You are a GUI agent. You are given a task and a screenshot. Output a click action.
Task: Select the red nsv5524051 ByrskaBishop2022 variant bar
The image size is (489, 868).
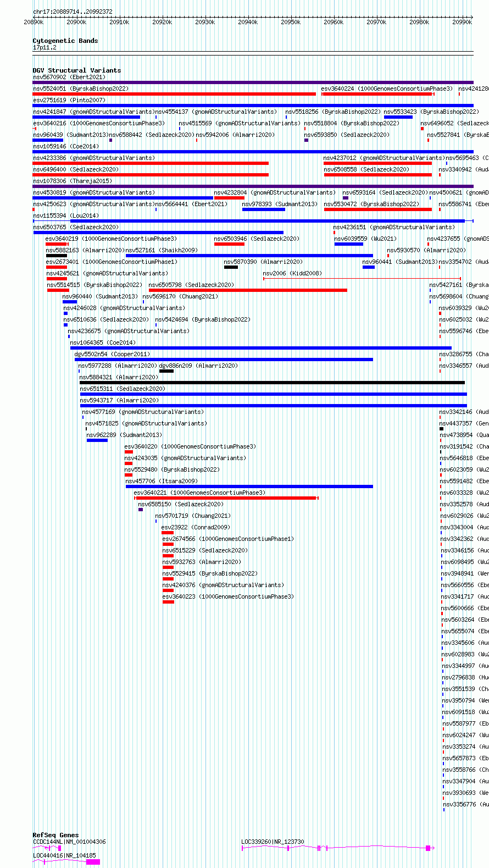[174, 94]
